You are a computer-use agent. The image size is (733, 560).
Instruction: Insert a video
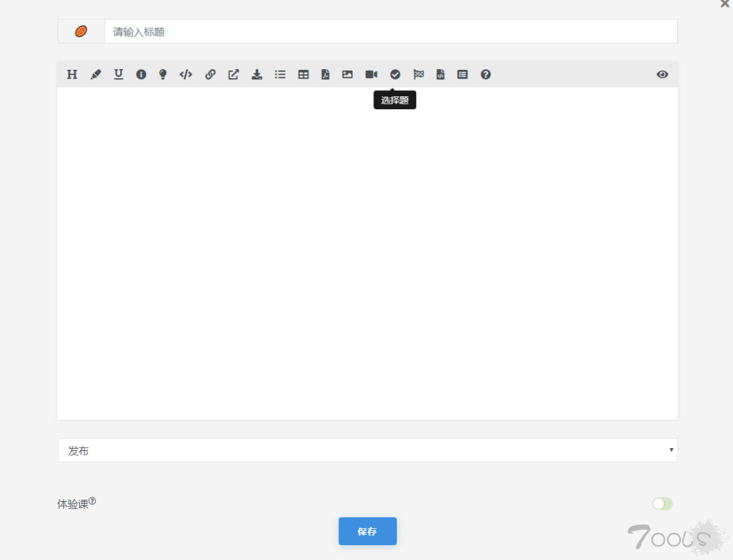[x=371, y=74]
